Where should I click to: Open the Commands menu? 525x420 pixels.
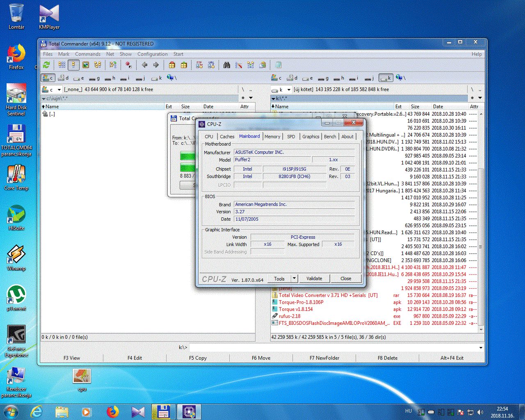point(88,54)
